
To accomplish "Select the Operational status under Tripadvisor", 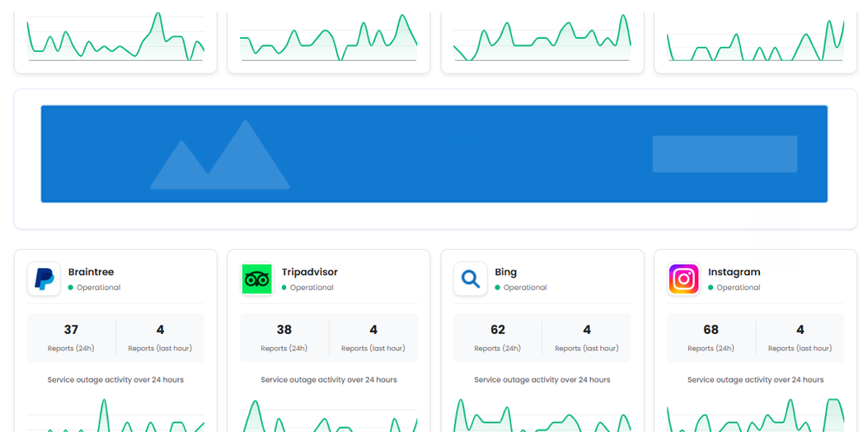I will click(x=307, y=288).
